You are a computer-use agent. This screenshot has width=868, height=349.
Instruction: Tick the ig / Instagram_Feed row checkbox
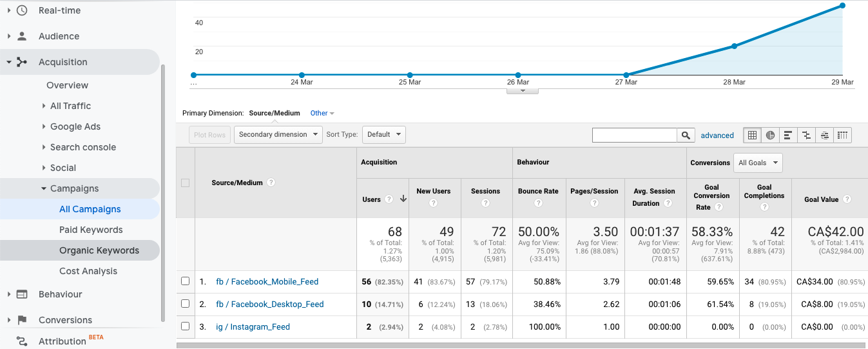pos(186,326)
